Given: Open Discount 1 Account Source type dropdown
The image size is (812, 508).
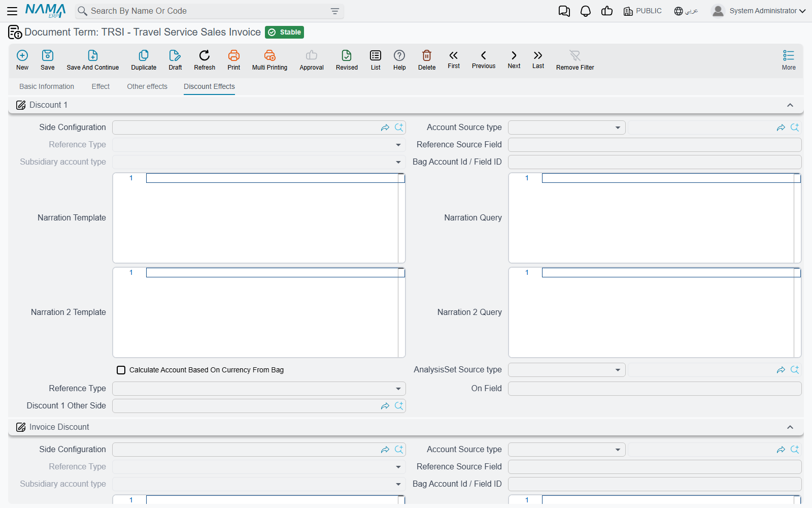Looking at the screenshot, I should 567,128.
